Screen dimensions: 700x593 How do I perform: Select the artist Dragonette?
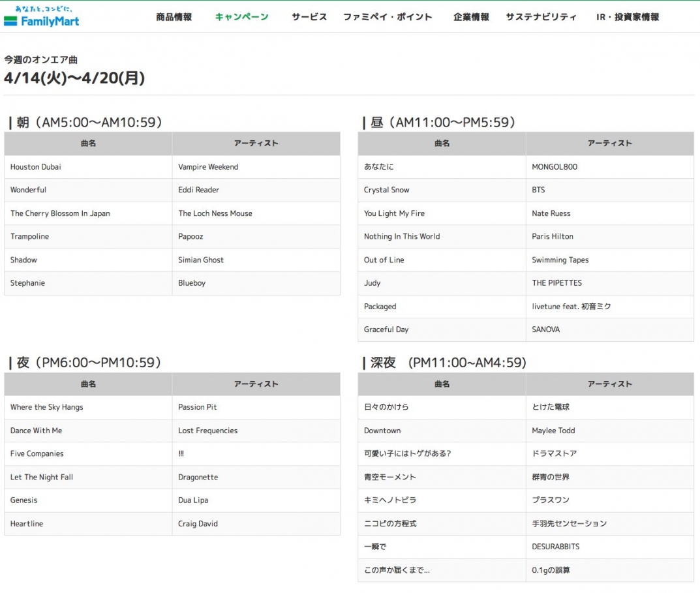198,478
